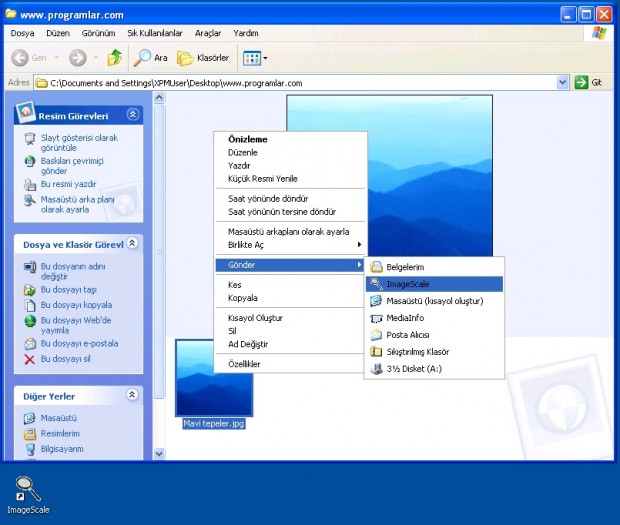This screenshot has width=620, height=525.
Task: Open the forward history dropdown arrow
Action: point(95,58)
